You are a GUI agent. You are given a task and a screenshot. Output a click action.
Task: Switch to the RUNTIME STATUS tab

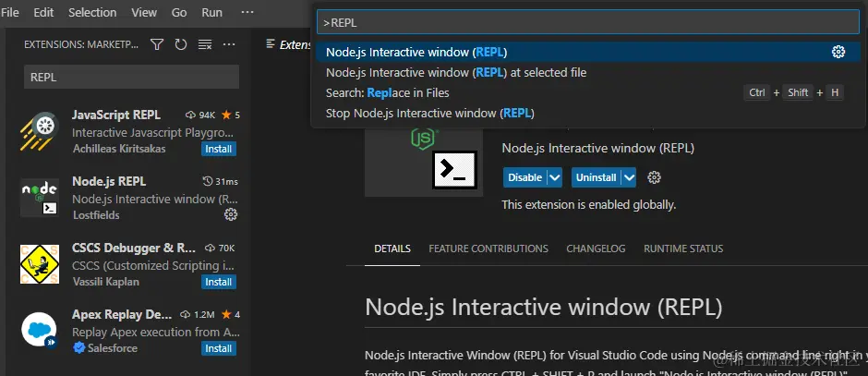(683, 249)
